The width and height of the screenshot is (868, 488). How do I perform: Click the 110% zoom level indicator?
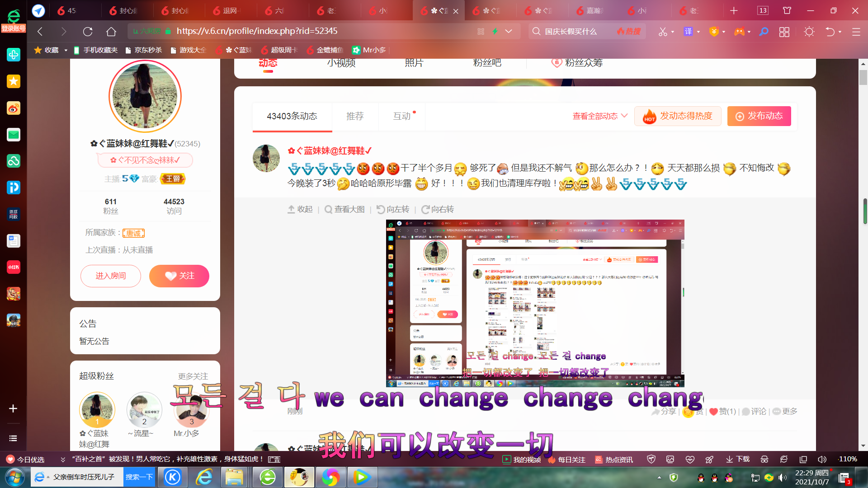point(848,459)
